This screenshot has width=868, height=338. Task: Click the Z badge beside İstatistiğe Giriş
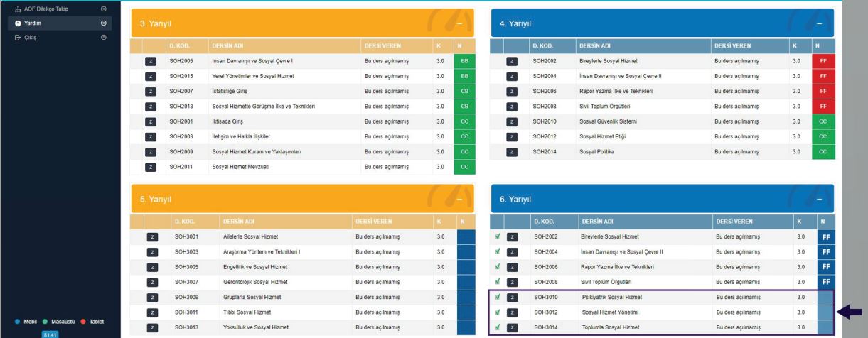coord(150,92)
